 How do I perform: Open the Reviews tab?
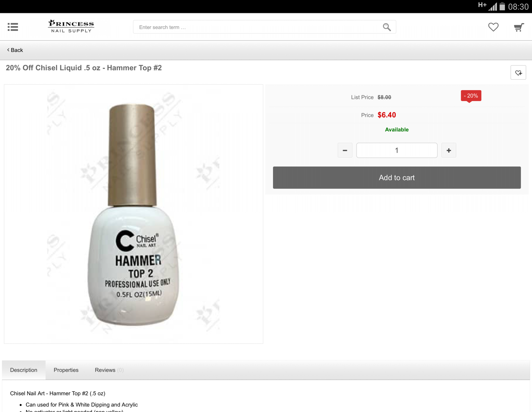109,370
